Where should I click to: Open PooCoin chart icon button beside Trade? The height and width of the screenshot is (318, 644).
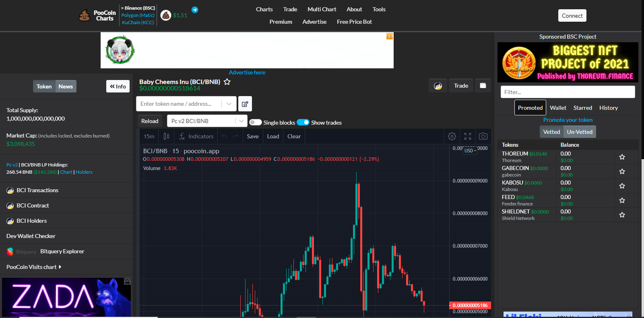(438, 86)
